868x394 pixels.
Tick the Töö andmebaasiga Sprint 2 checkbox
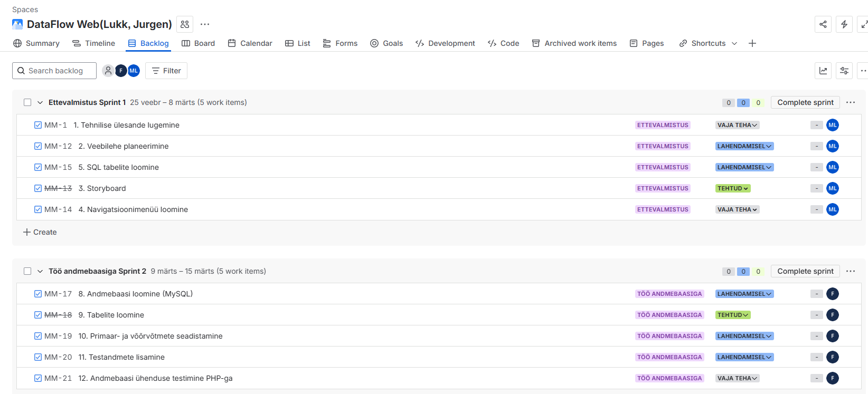(x=27, y=271)
